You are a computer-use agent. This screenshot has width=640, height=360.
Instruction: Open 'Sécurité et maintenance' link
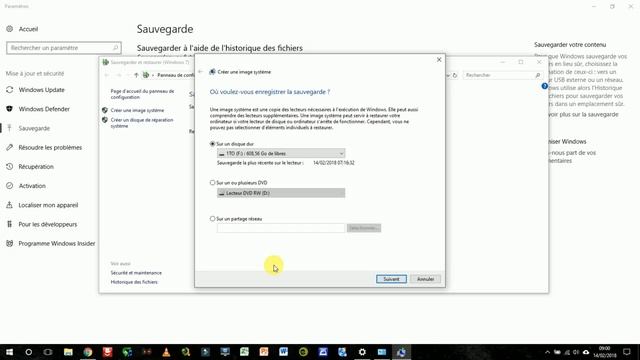[136, 273]
